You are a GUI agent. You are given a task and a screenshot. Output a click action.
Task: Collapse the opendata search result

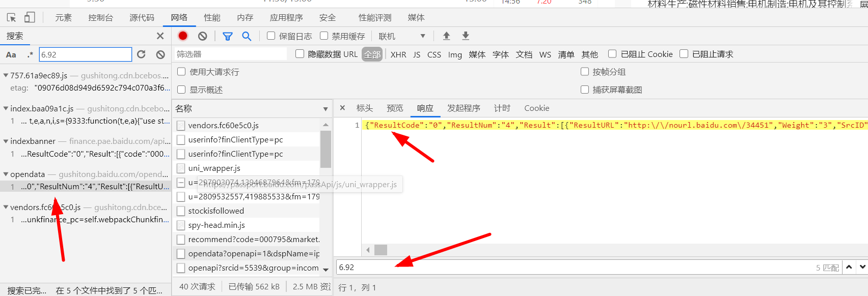(6, 174)
